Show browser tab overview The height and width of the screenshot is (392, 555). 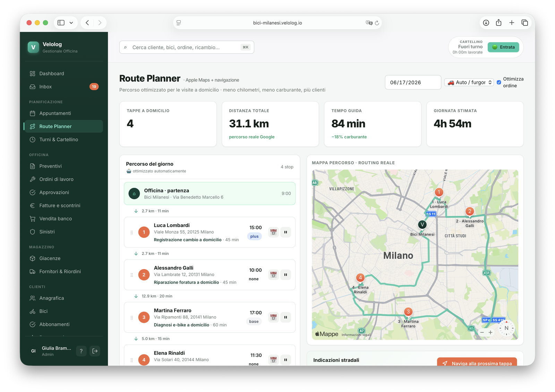point(524,23)
